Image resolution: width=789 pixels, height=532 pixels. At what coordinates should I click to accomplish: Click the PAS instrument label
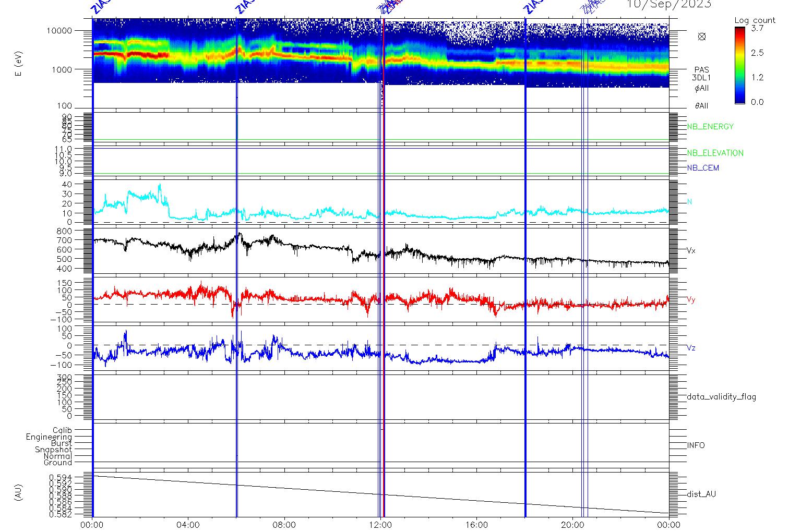(x=702, y=70)
